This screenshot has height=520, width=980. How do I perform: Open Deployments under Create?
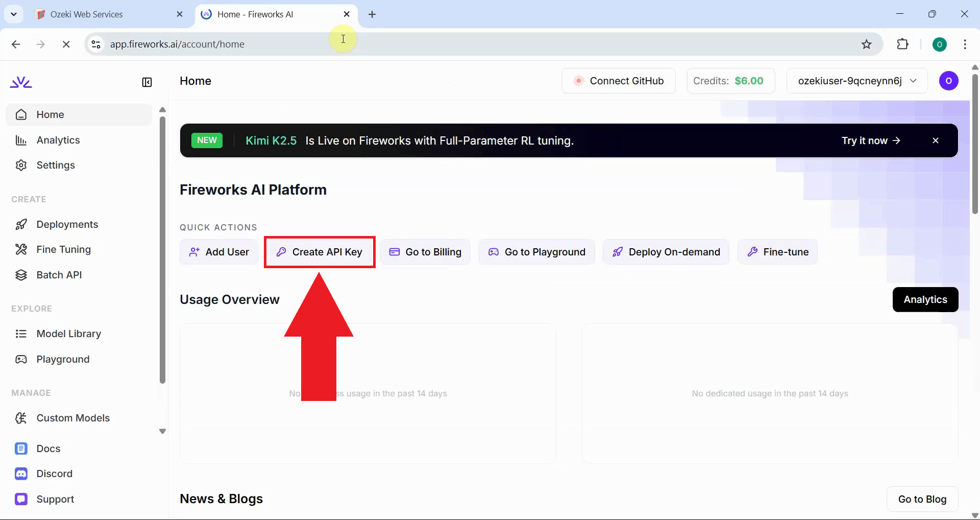pos(67,224)
